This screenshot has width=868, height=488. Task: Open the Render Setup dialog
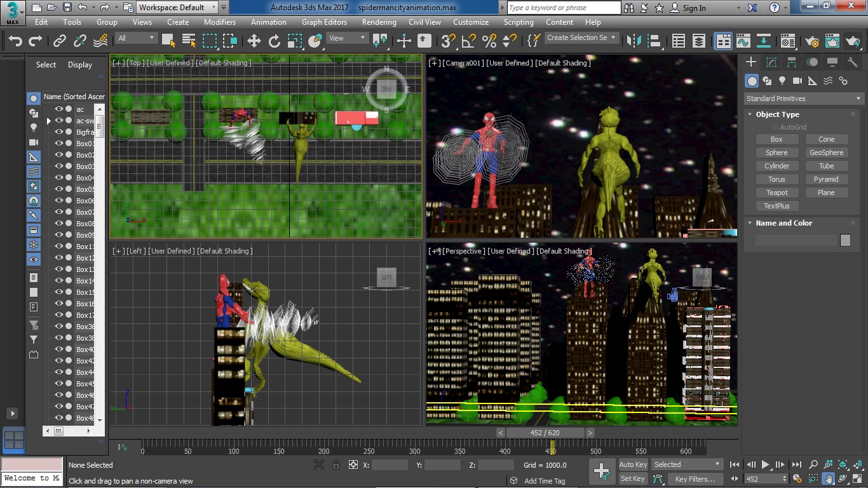coord(812,41)
